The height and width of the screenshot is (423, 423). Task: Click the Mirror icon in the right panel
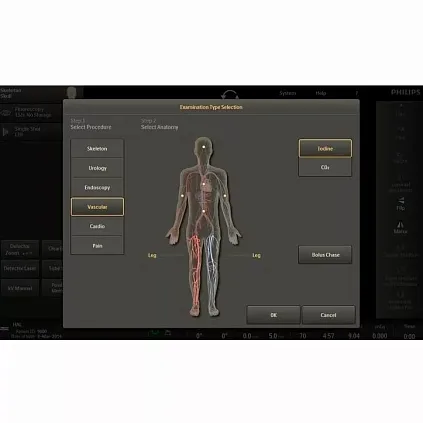coord(400,227)
